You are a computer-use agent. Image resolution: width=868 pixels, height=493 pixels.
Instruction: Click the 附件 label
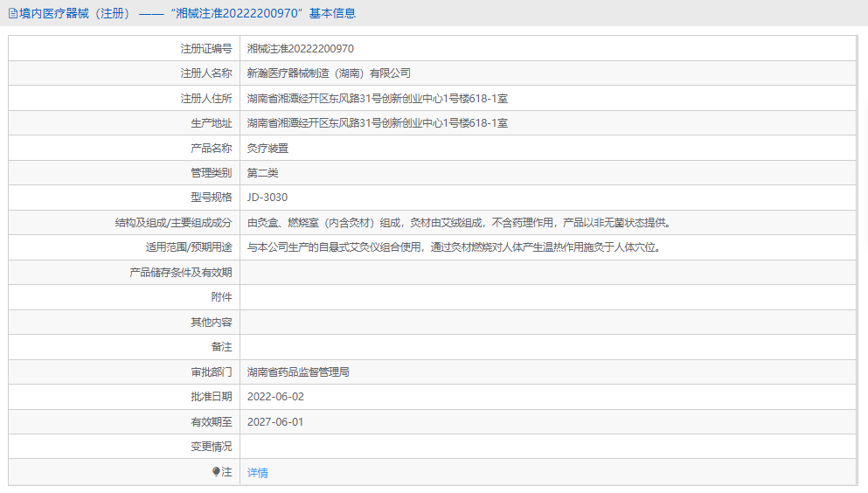(221, 297)
